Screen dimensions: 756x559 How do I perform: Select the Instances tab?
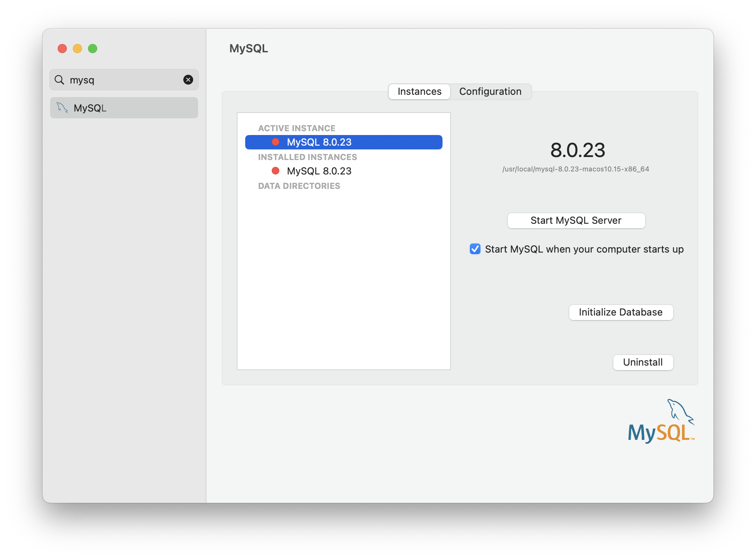tap(419, 91)
